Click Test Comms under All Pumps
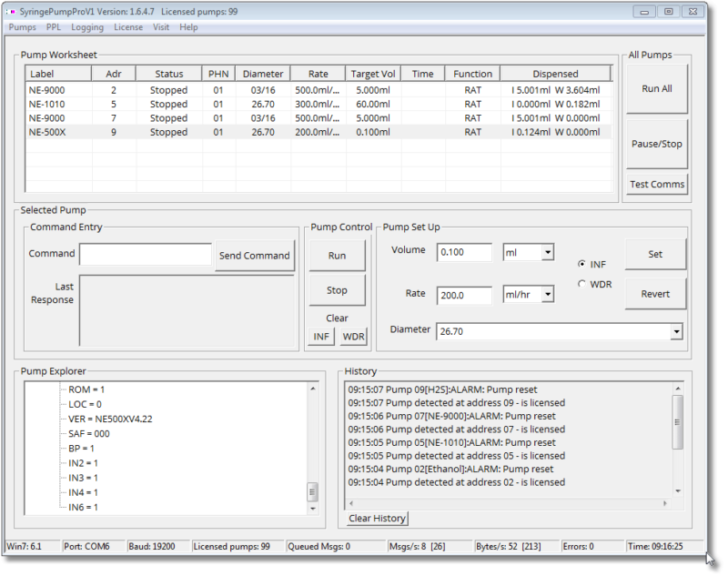Image resolution: width=728 pixels, height=576 pixels. click(655, 184)
